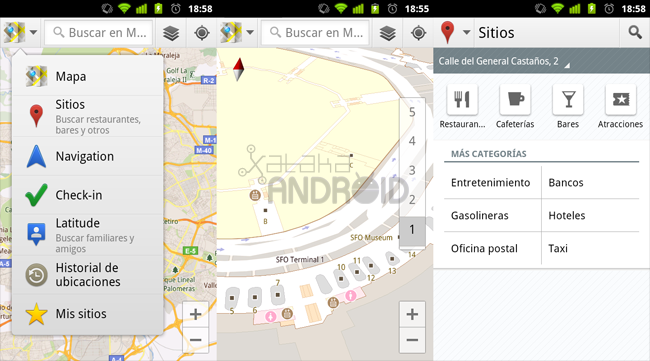Tap yellow star icon beside Mis sitios
The width and height of the screenshot is (650, 361).
tap(36, 314)
